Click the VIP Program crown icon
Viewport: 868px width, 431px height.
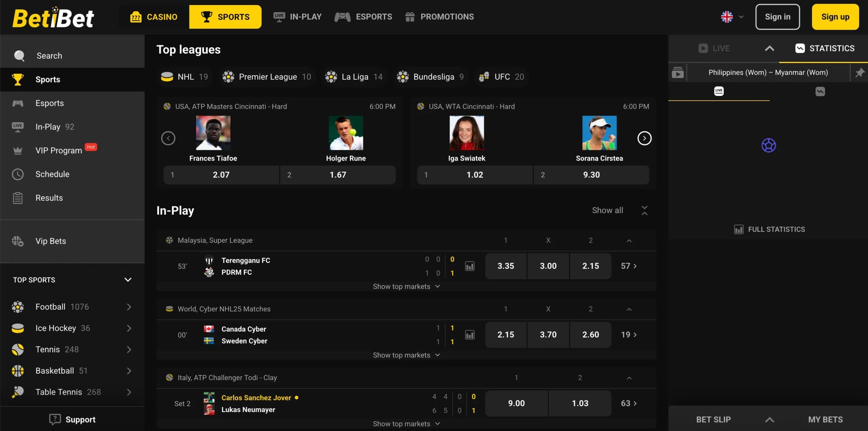18,150
